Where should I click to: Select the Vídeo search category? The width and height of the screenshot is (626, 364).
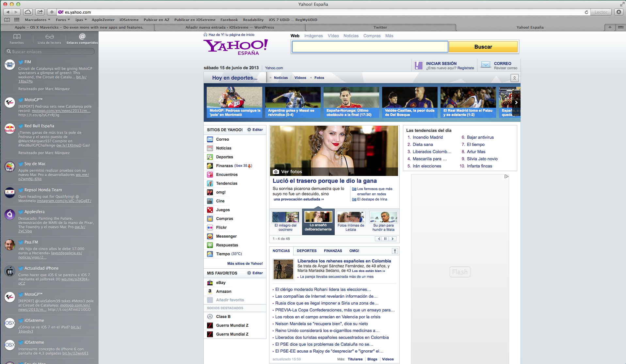click(x=333, y=36)
